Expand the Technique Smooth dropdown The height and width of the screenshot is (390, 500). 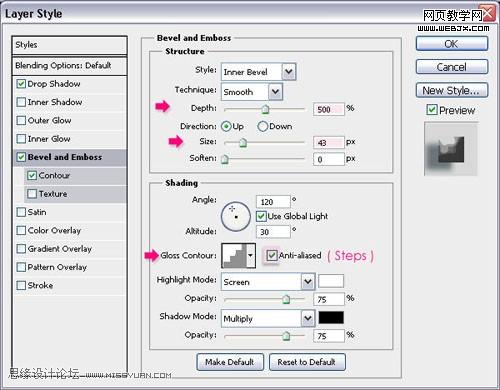275,92
